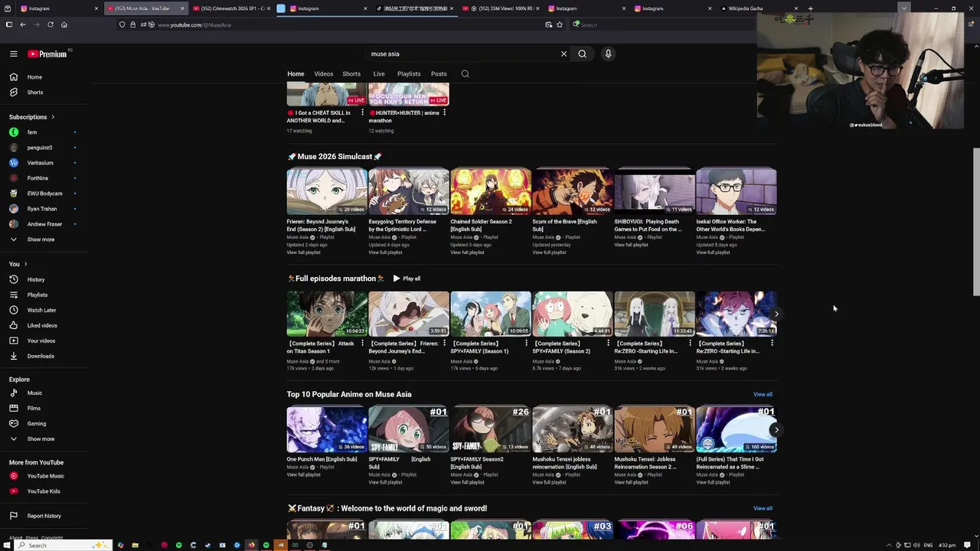Click the page vertical scrollbar
The height and width of the screenshot is (551, 980).
[975, 222]
